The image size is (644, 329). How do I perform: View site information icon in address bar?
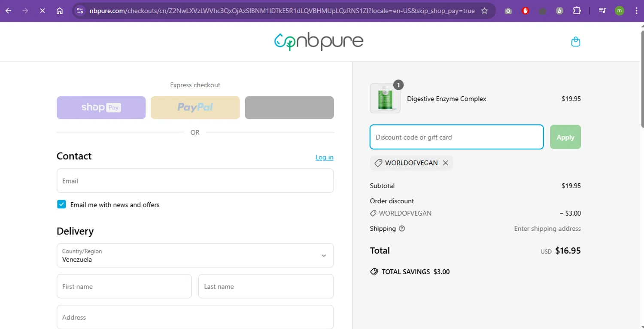pos(80,11)
